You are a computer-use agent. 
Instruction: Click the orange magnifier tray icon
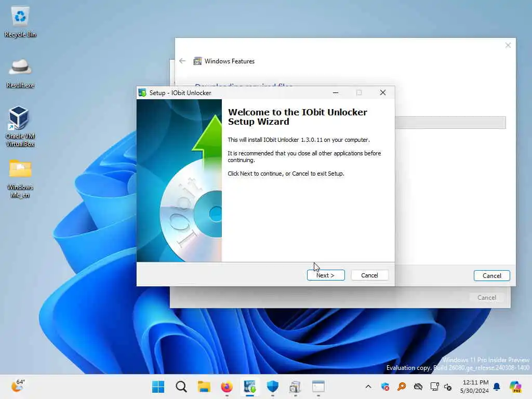tap(402, 387)
